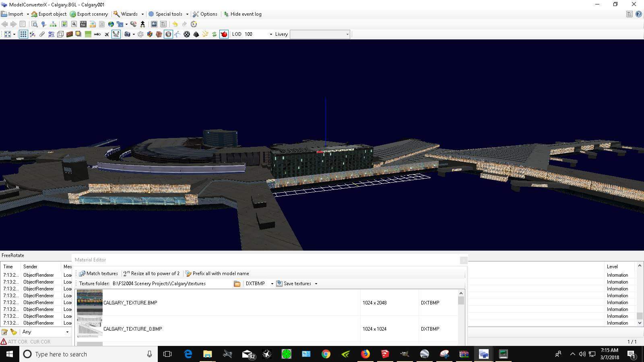644x362 pixels.
Task: Open the Special tools menu
Action: (x=167, y=14)
